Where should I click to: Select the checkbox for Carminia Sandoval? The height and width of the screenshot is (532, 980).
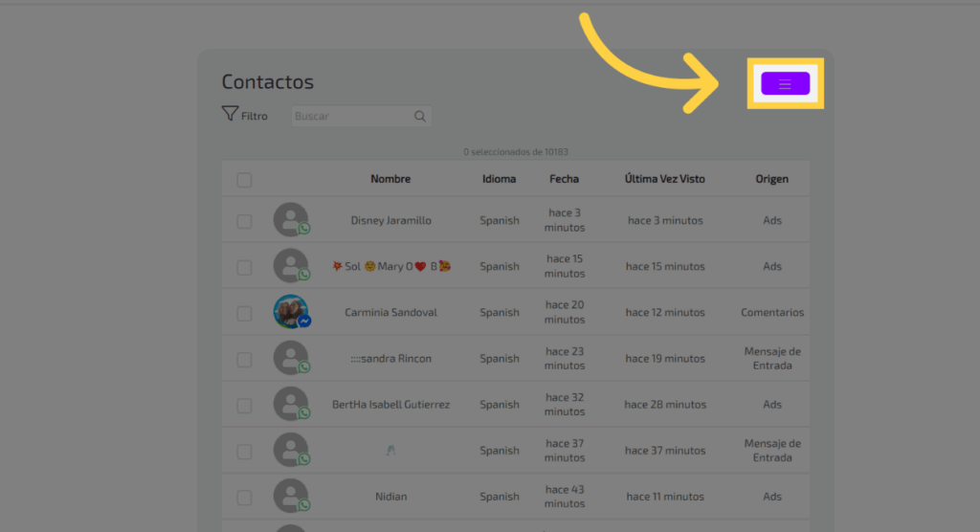(x=244, y=313)
